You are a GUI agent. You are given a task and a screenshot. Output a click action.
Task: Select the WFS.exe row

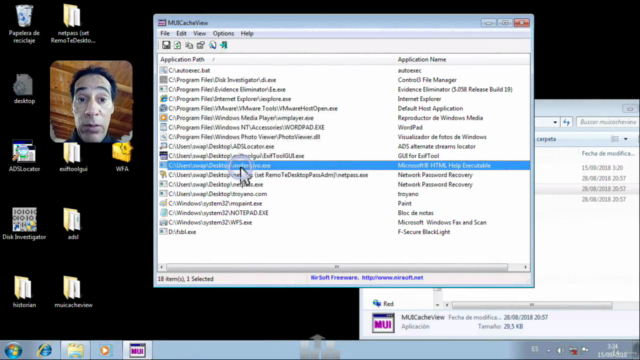(x=344, y=222)
